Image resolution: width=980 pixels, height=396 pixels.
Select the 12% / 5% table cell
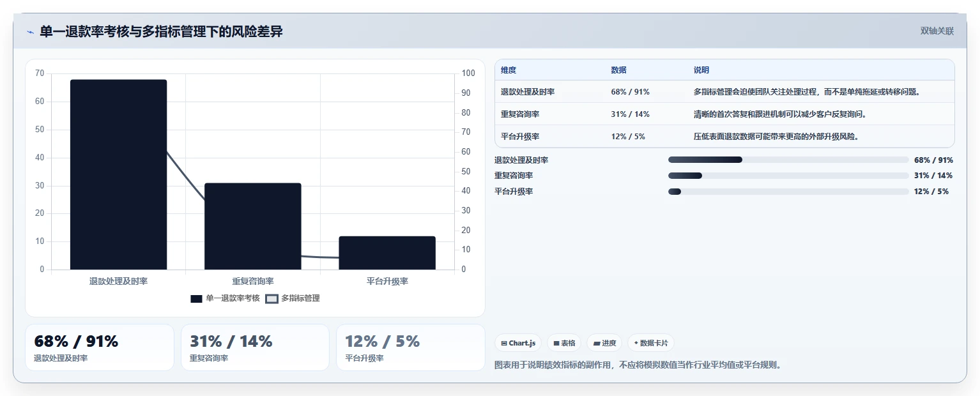pyautogui.click(x=627, y=137)
